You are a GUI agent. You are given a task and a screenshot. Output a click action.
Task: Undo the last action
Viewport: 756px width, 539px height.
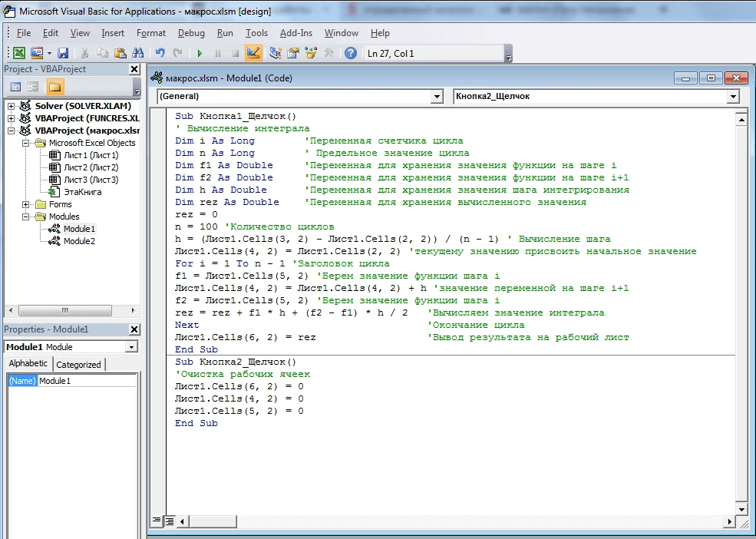tap(160, 53)
